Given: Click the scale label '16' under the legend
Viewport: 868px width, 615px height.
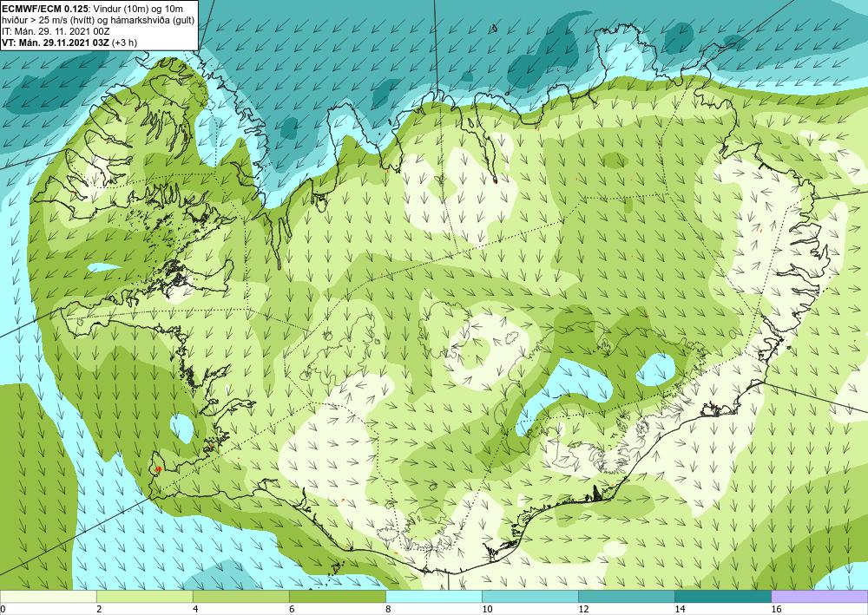Looking at the screenshot, I should coord(777,609).
